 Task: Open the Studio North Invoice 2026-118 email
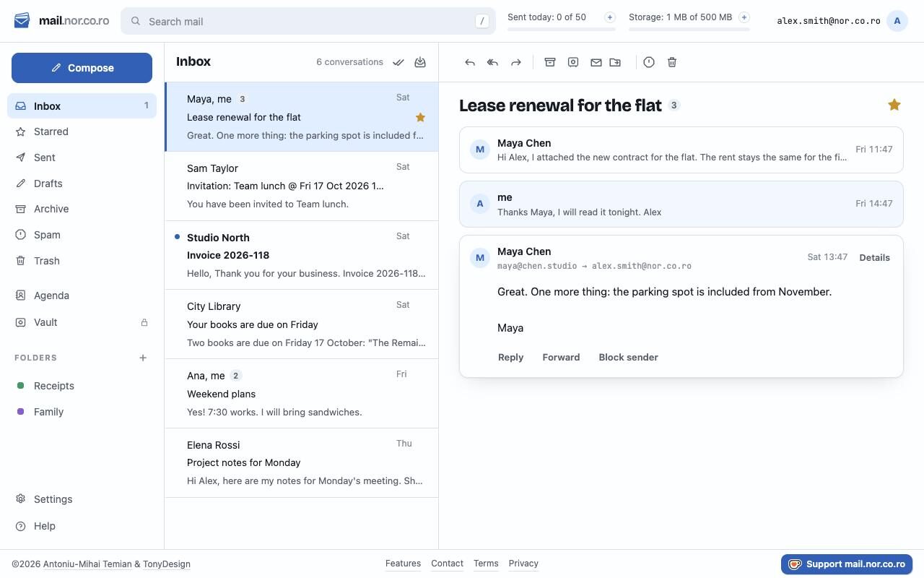[x=302, y=255]
